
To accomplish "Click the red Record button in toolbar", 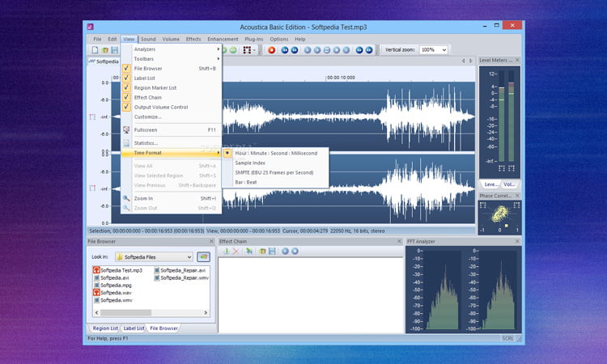I will coord(272,50).
